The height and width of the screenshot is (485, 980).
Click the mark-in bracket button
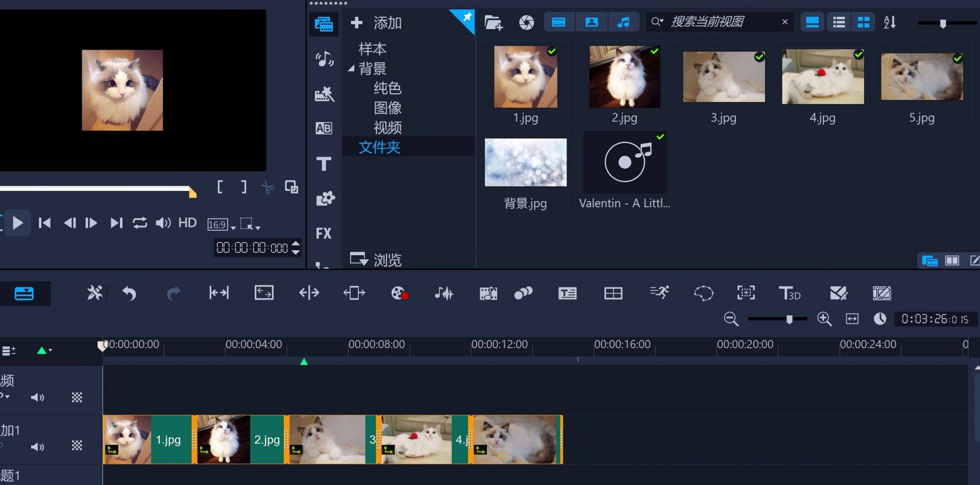coord(220,187)
